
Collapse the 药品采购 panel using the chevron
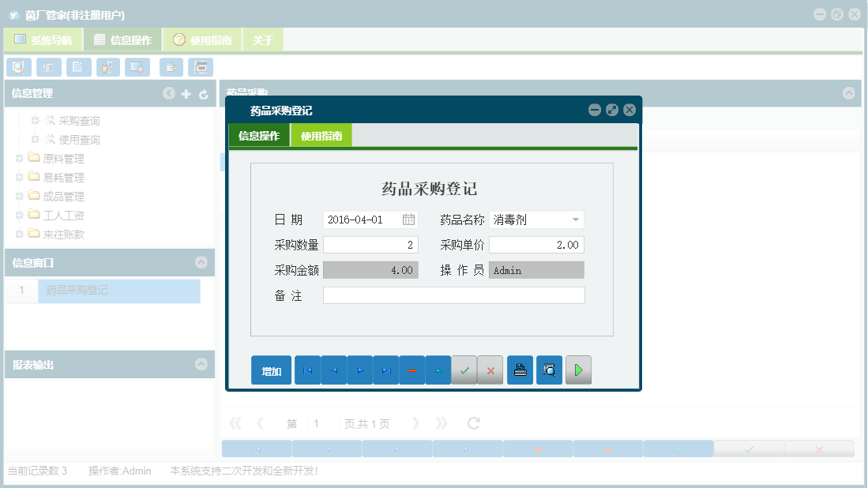click(850, 93)
